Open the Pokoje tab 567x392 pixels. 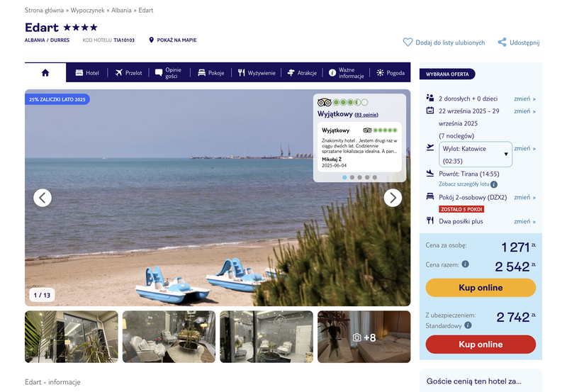click(x=211, y=73)
